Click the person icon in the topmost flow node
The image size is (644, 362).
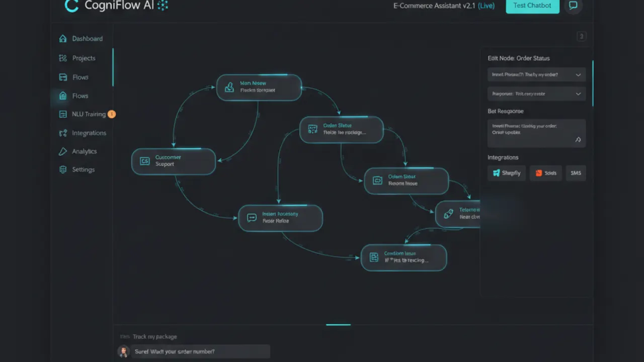[229, 87]
